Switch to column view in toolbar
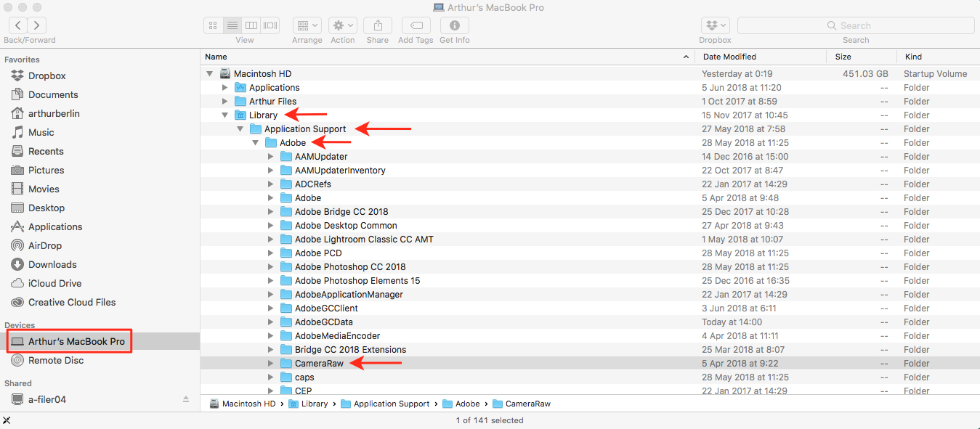The height and width of the screenshot is (429, 980). coord(251,25)
